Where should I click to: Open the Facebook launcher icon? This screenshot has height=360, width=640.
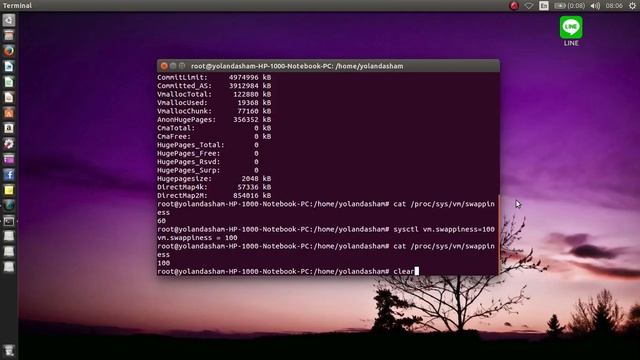click(x=9, y=175)
